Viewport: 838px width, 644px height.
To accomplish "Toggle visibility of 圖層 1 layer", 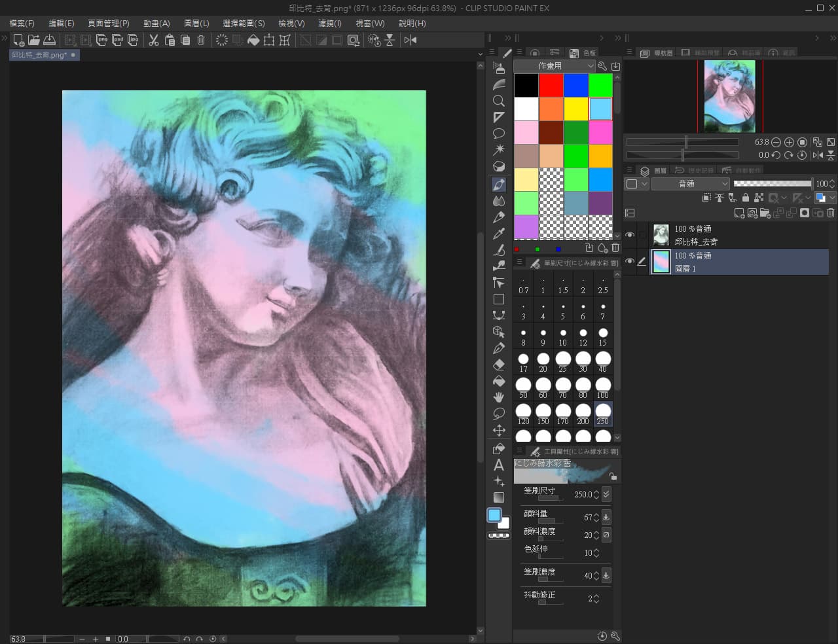I will coord(630,262).
